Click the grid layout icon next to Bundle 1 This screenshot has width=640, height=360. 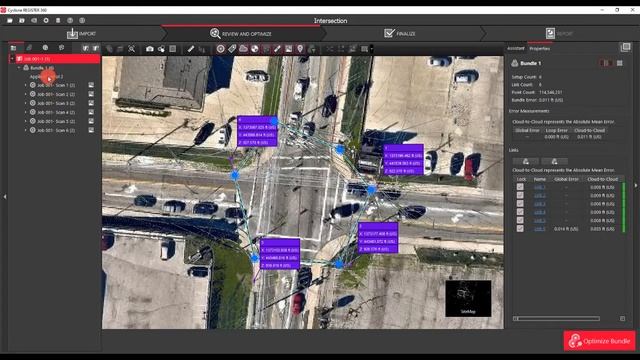pos(620,63)
